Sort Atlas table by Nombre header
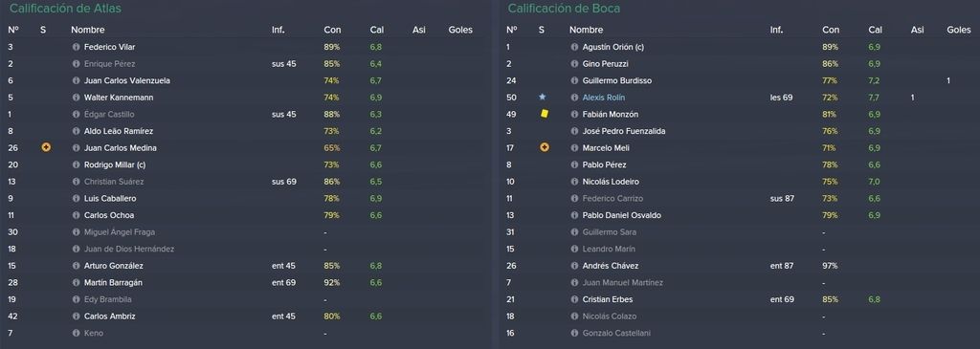 [x=87, y=30]
